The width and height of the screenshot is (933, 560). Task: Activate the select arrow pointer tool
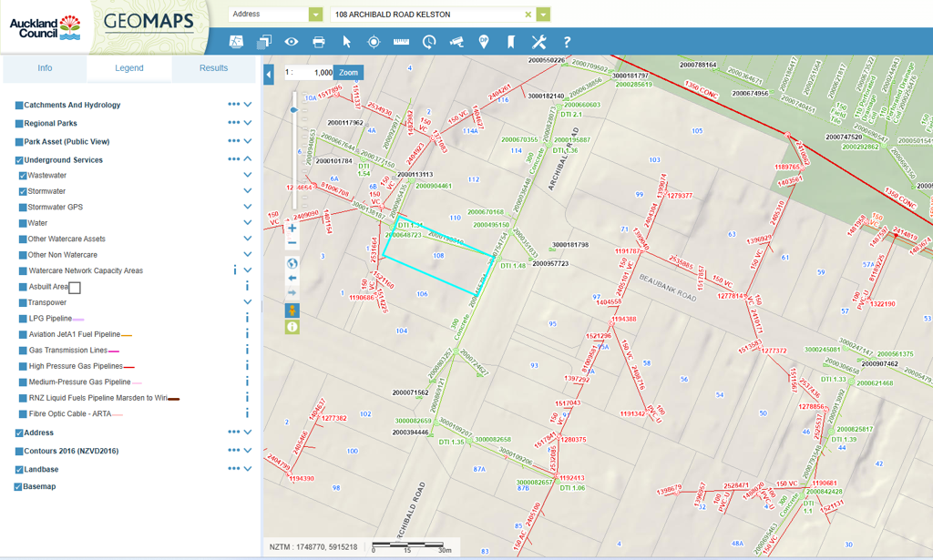[346, 42]
